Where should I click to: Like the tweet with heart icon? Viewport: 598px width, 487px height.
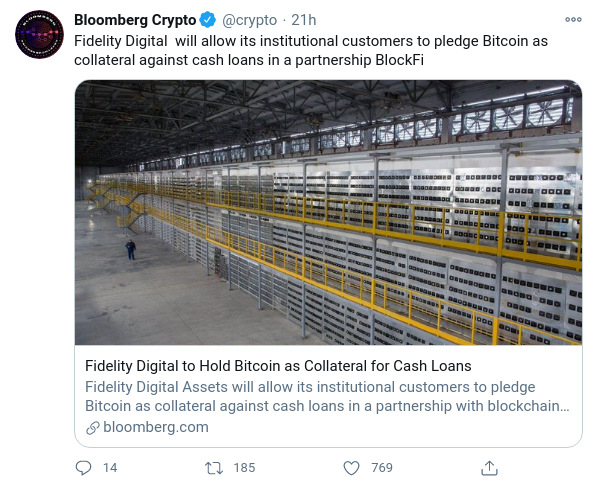[x=351, y=468]
